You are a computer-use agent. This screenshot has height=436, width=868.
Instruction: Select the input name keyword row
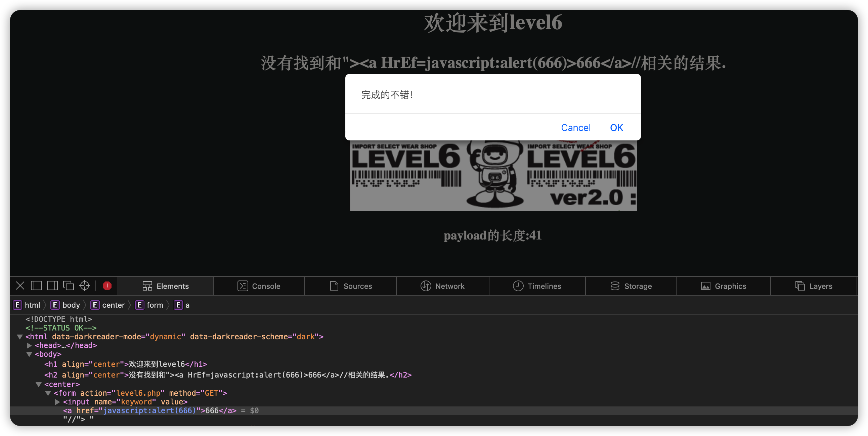125,402
